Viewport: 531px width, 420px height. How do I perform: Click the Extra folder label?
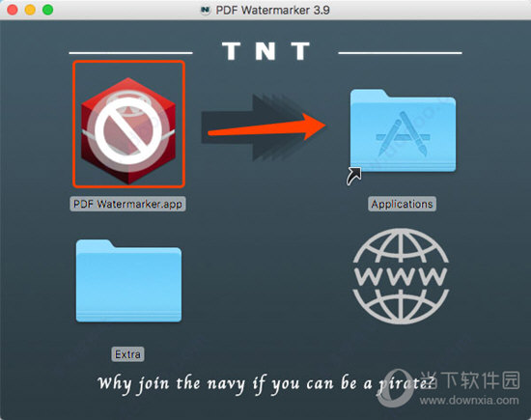tap(127, 354)
